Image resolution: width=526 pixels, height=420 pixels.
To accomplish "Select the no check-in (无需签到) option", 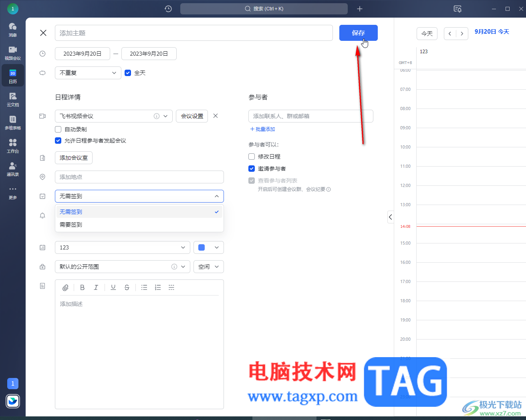I will [x=139, y=212].
